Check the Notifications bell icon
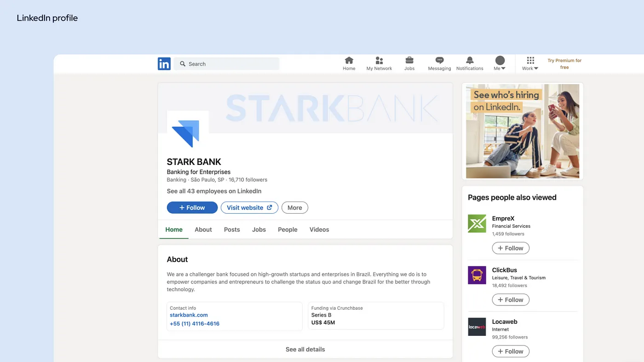 click(470, 61)
